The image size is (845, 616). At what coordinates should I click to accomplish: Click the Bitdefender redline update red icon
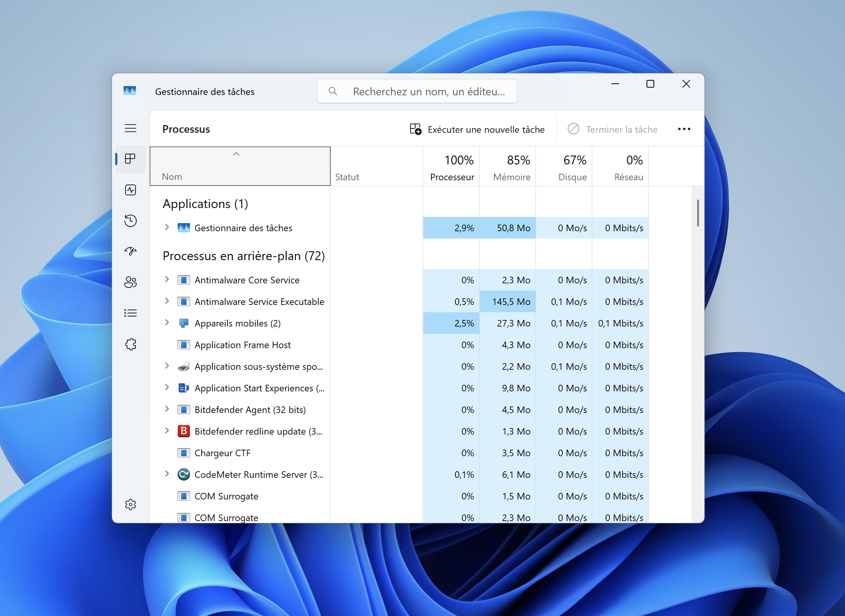point(184,431)
